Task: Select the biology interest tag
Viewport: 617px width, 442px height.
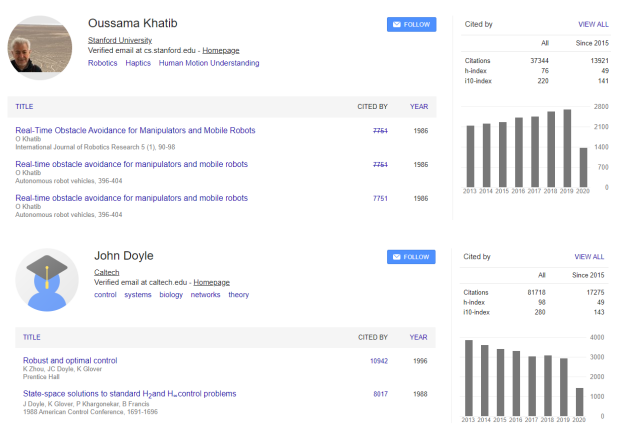Action: [172, 295]
